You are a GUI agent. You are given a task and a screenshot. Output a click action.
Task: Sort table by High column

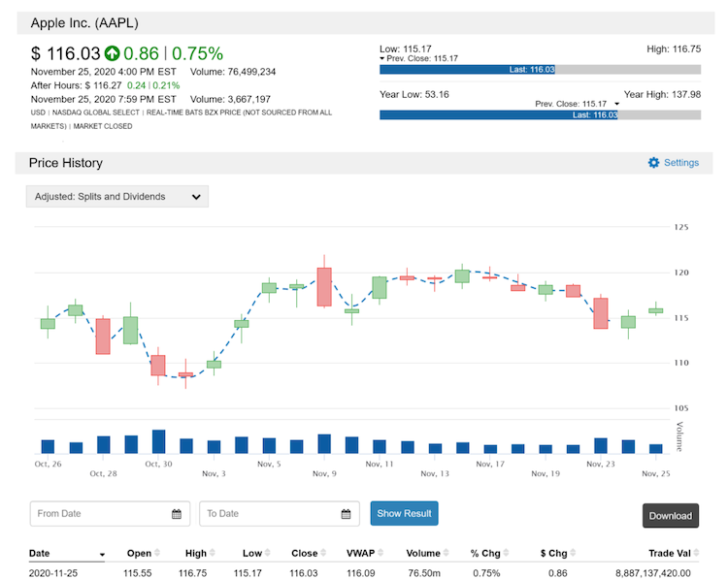pos(200,553)
